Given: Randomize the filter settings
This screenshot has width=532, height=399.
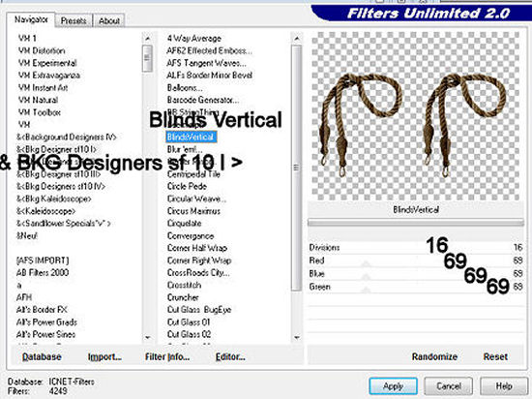Looking at the screenshot, I should [x=434, y=356].
